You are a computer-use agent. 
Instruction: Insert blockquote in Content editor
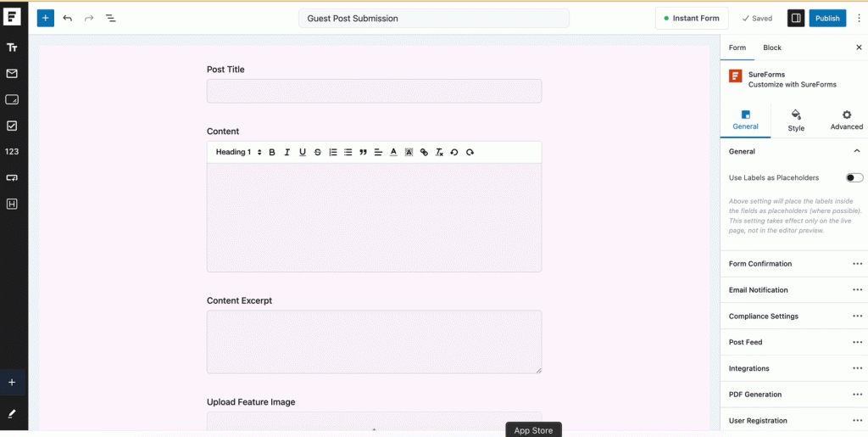[363, 152]
